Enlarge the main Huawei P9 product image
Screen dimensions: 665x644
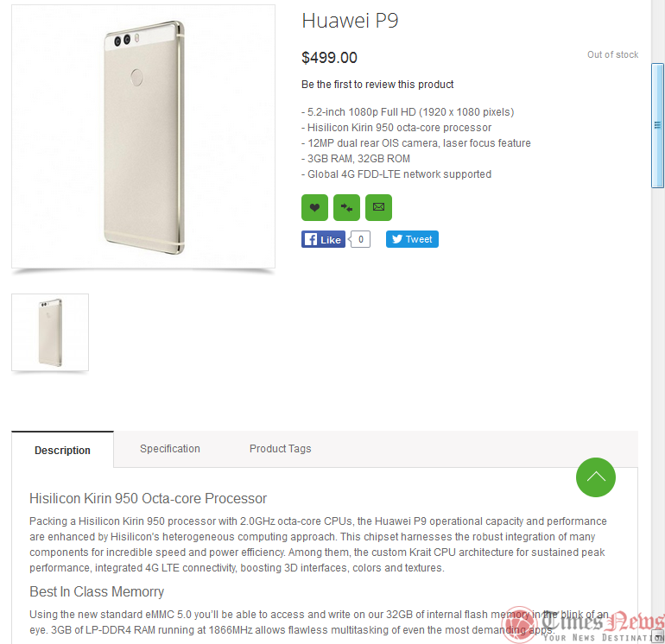[143, 136]
